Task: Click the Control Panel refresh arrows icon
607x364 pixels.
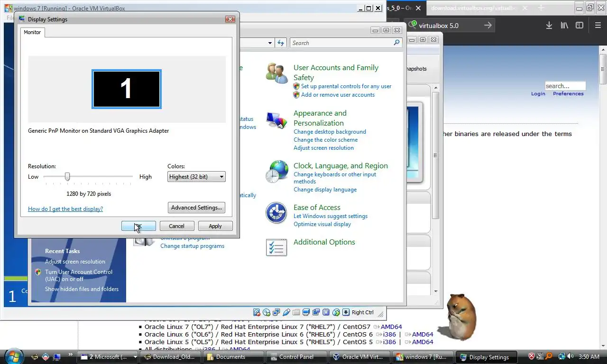Action: click(x=281, y=43)
